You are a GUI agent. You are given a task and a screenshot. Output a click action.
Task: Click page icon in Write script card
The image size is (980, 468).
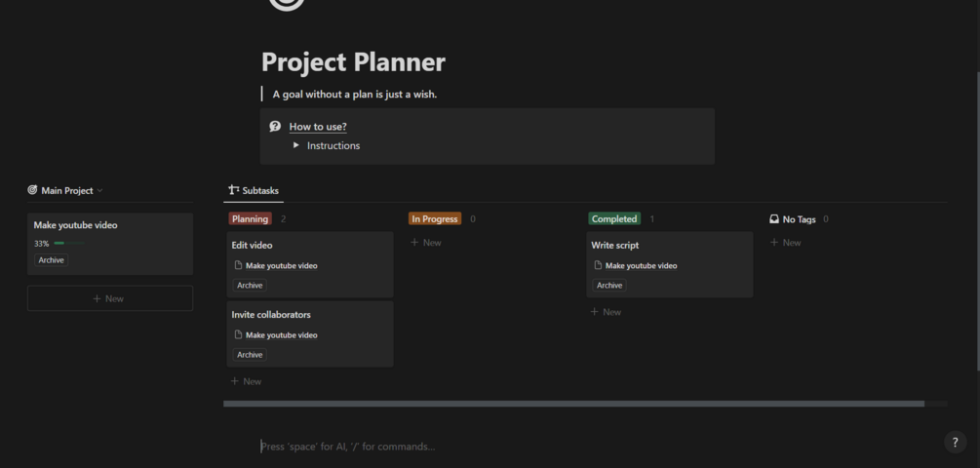598,265
